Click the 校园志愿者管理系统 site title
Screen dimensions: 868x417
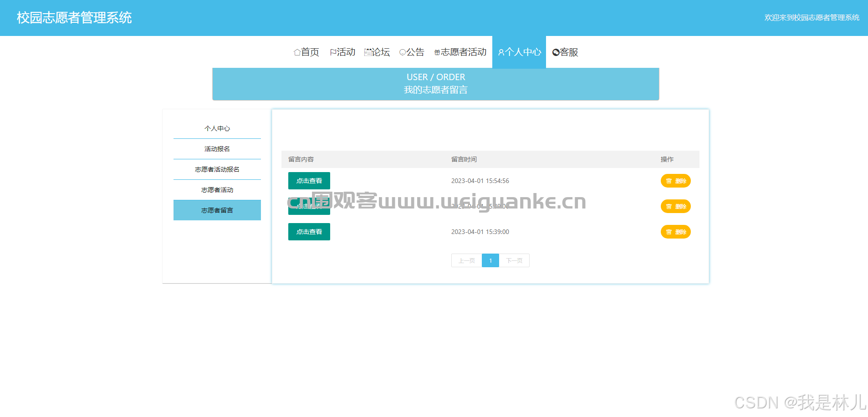[x=74, y=18]
